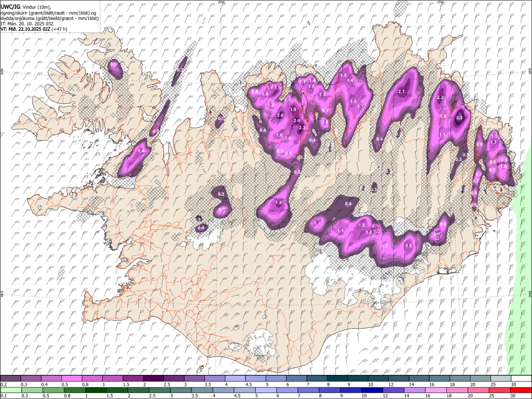Viewport: 532px width, 399px height.
Task: Click the 1.9 value beside the 2.8 maximum
Action: [293, 109]
